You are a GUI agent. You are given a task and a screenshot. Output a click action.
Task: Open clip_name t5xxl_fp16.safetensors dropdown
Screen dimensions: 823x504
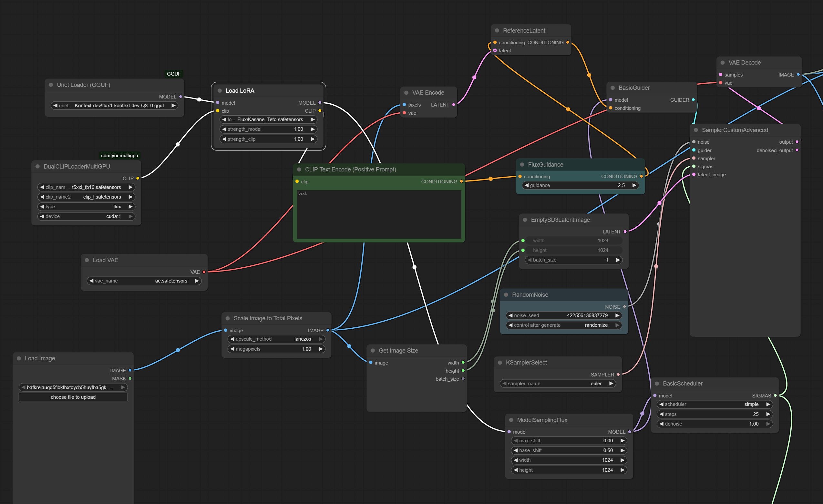pyautogui.click(x=86, y=187)
